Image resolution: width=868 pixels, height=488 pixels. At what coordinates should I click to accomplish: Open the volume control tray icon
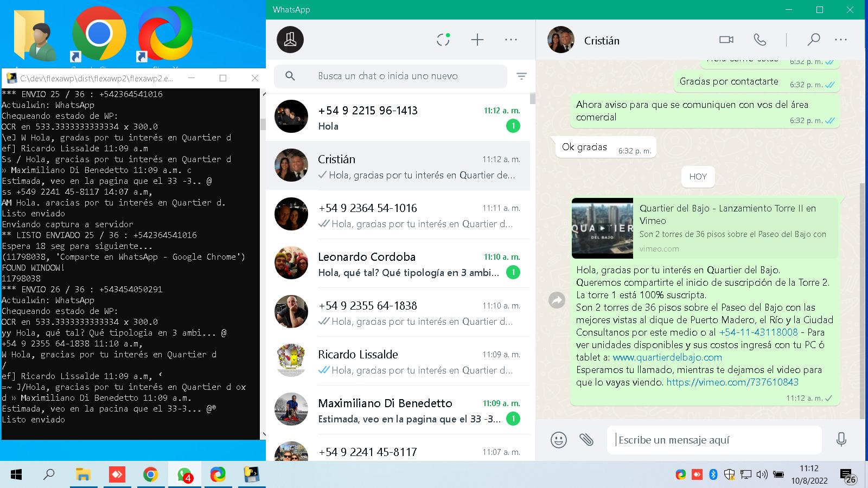pyautogui.click(x=762, y=475)
